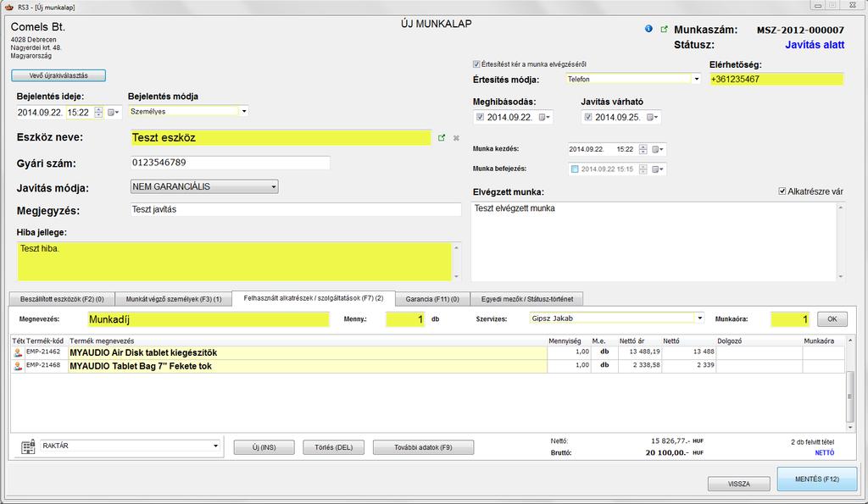
Task: Toggle the Alkatrészre vár checkbox
Action: (x=782, y=191)
